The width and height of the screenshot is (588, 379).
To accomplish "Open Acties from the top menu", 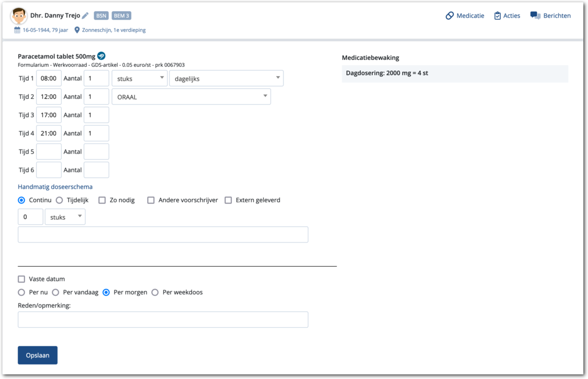I will tap(507, 16).
